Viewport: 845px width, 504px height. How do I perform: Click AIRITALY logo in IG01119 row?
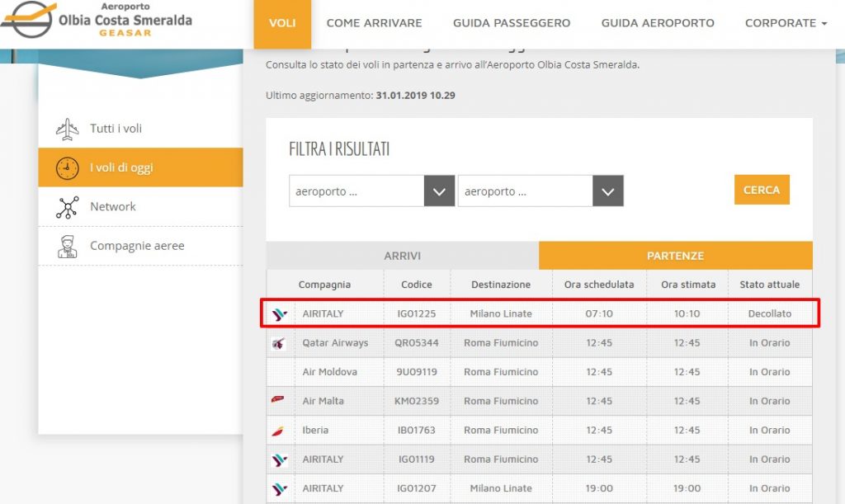point(279,459)
